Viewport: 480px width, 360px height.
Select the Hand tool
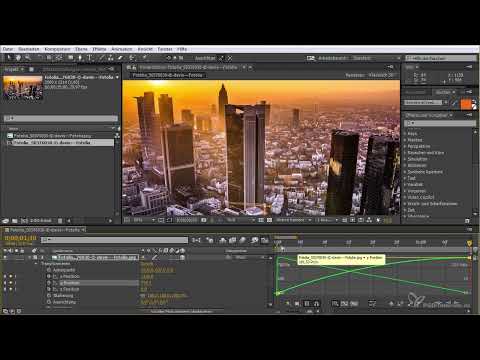pos(18,58)
